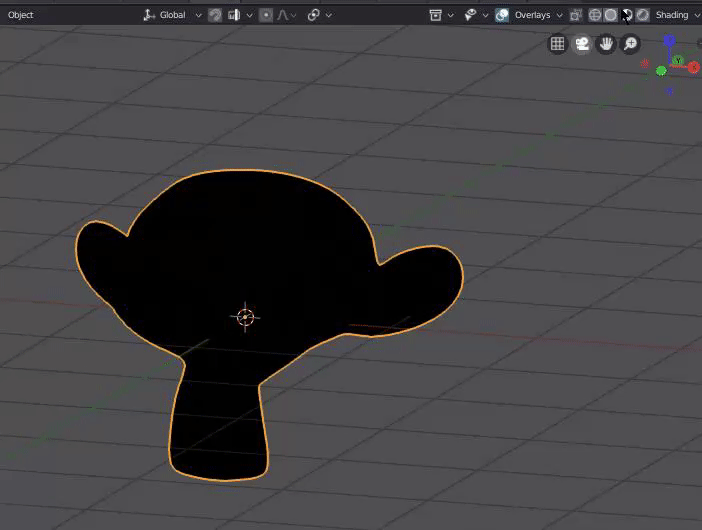Switch to Wireframe shading mode
The width and height of the screenshot is (702, 530).
click(x=595, y=15)
